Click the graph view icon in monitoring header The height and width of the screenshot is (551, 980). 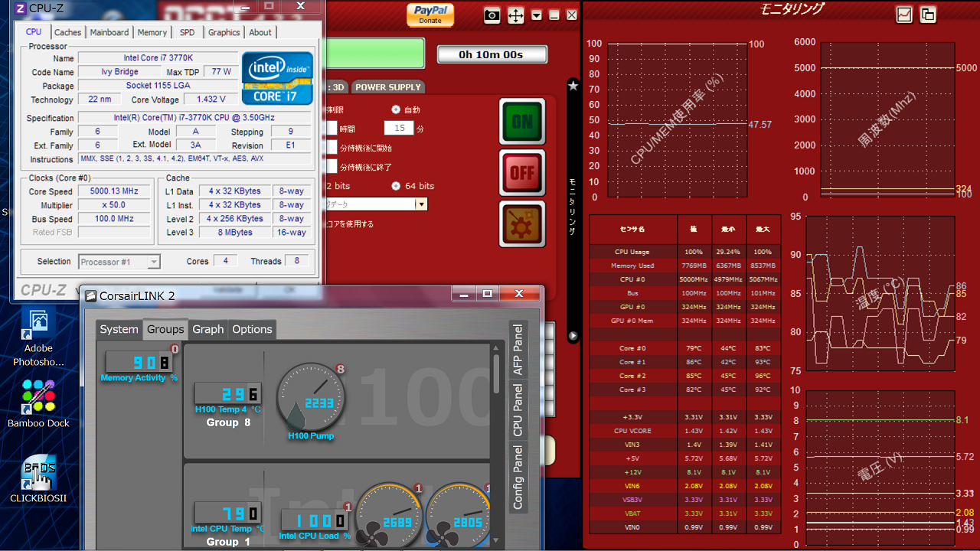904,14
